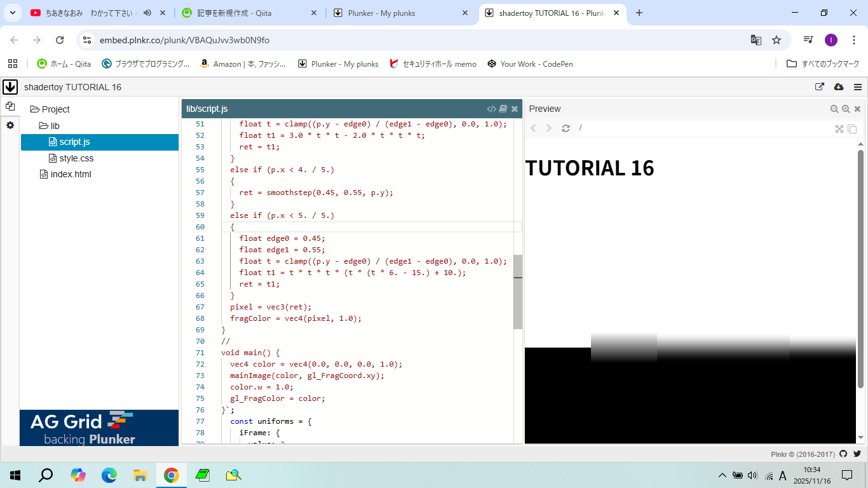The width and height of the screenshot is (868, 488).
Task: Zoom in the preview pane
Action: [x=846, y=109]
